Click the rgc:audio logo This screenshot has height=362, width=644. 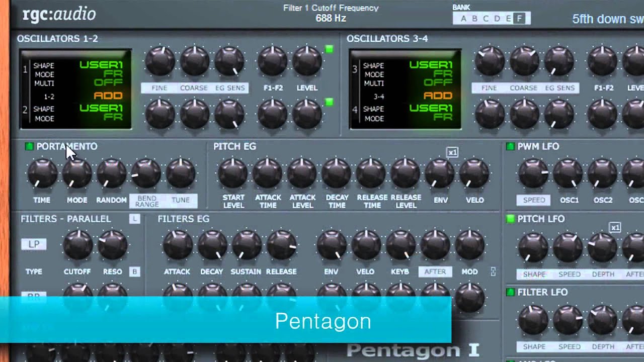click(x=59, y=15)
